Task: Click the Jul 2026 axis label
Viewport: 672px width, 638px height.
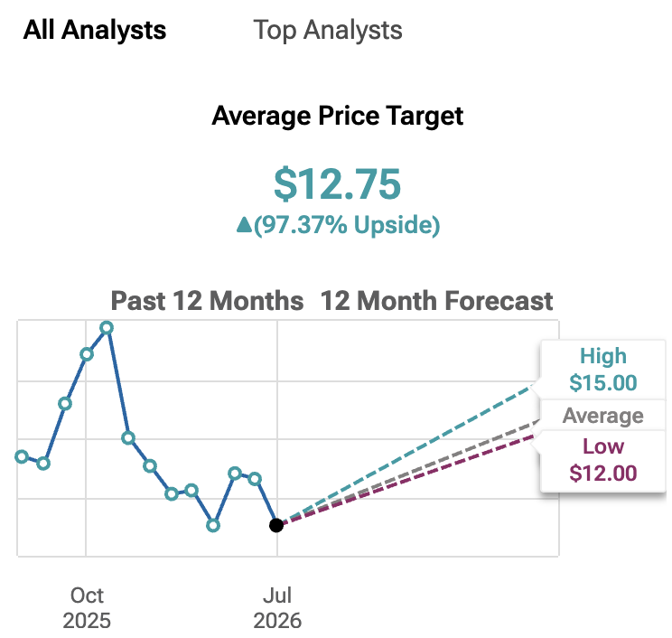Action: (x=277, y=608)
